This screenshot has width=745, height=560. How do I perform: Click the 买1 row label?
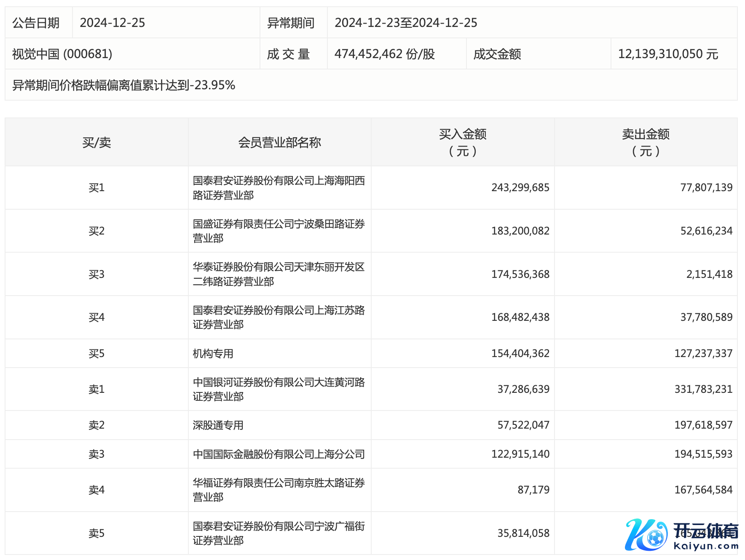tap(96, 188)
